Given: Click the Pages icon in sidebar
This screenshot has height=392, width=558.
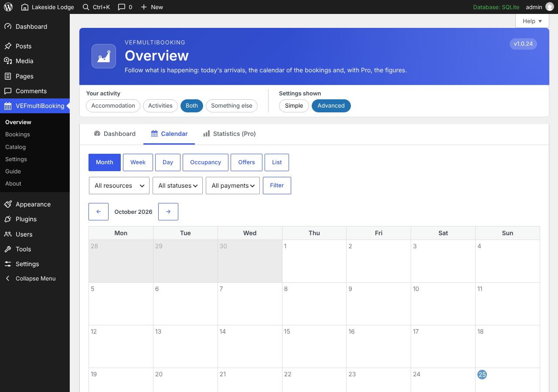Looking at the screenshot, I should coord(8,76).
